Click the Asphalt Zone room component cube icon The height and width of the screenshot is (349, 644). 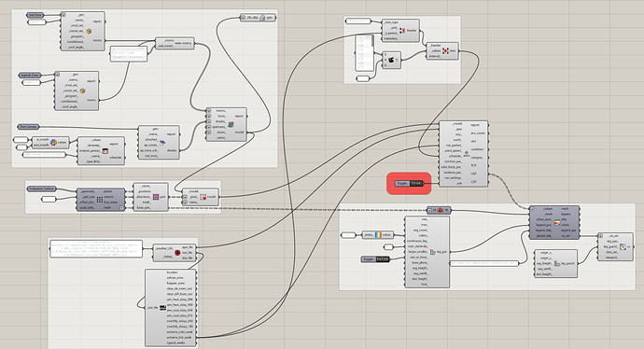[82, 91]
